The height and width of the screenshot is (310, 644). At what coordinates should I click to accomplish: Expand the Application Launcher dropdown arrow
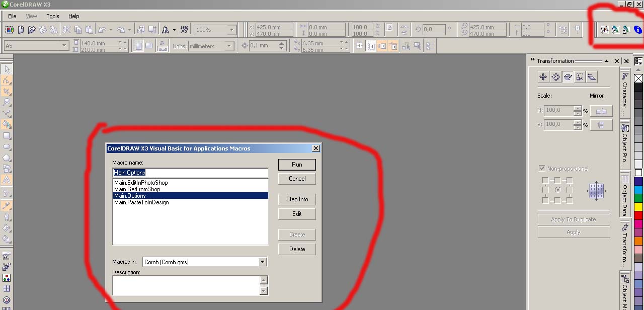174,30
